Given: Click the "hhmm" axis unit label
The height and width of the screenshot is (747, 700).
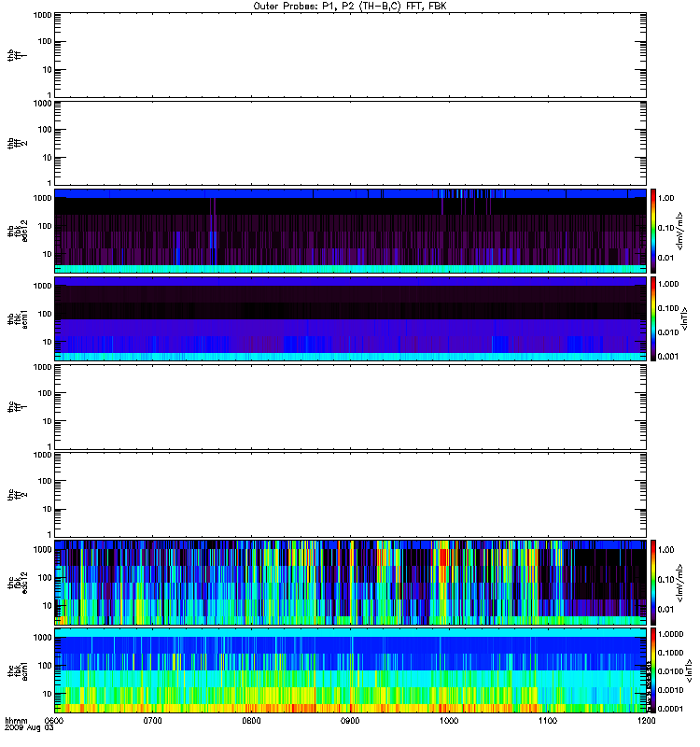Looking at the screenshot, I should pos(16,721).
